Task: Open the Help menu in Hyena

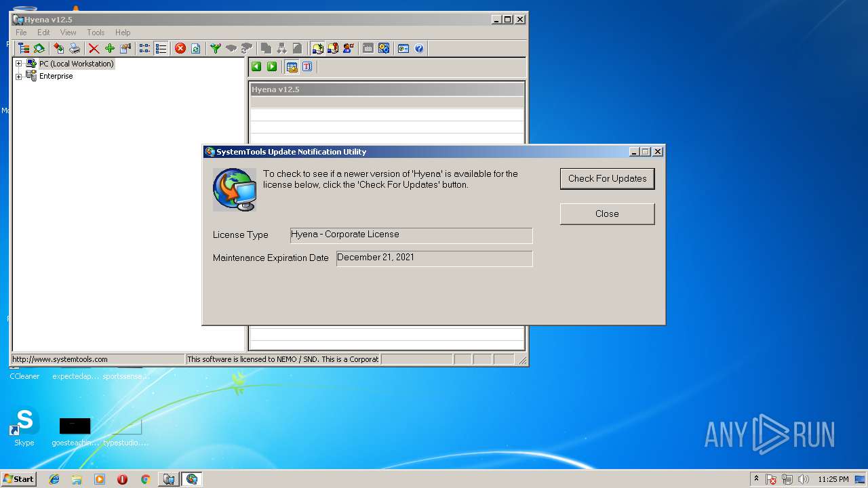Action: pos(123,32)
